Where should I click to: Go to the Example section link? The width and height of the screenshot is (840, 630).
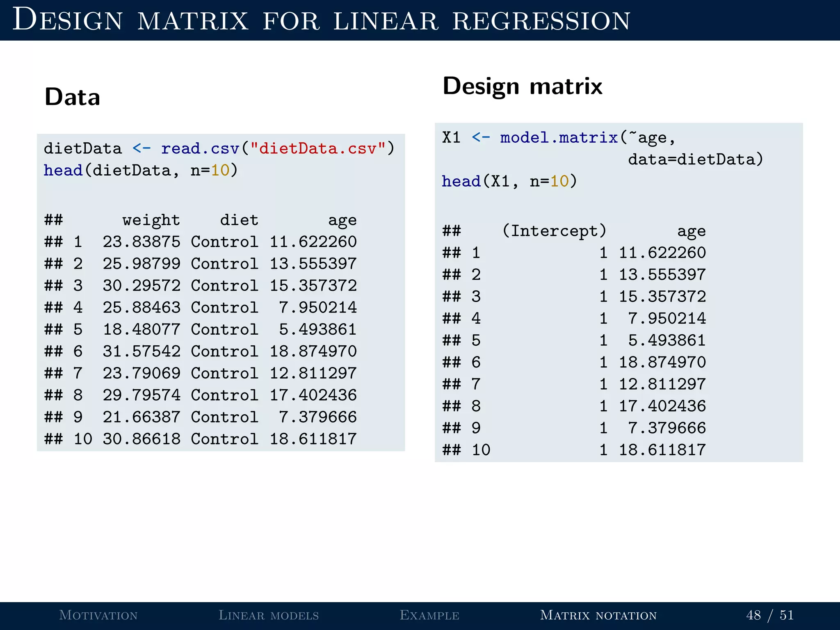tap(429, 615)
